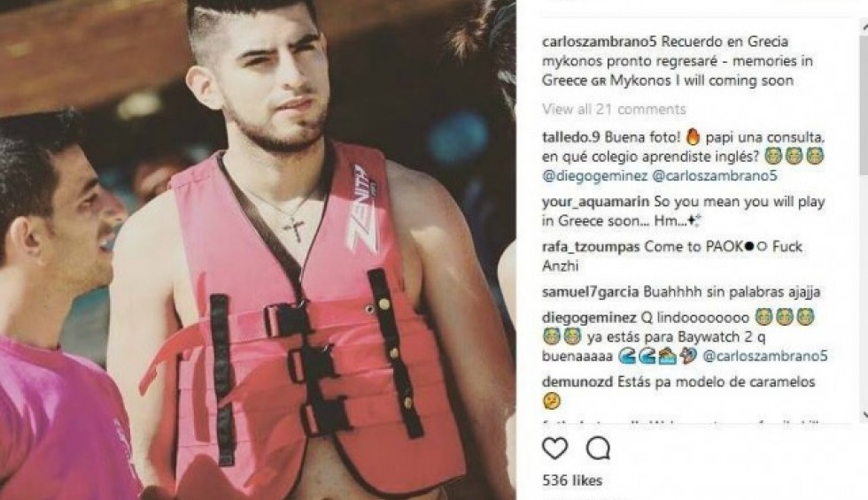Open samuel7garcia commenter profile

[590, 291]
